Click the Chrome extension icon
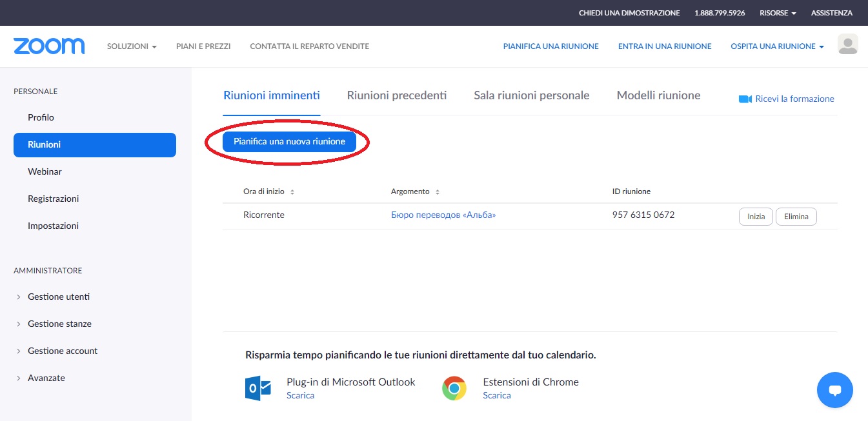This screenshot has width=868, height=421. tap(454, 388)
